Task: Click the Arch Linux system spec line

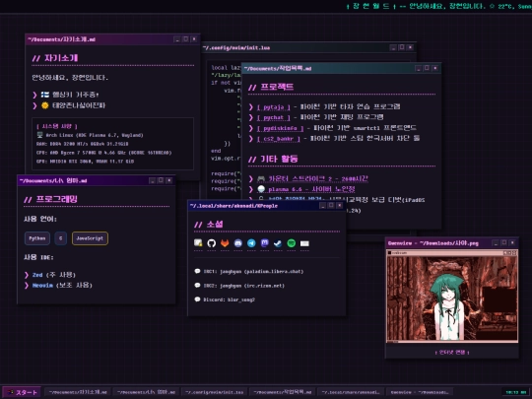Action: click(x=90, y=135)
